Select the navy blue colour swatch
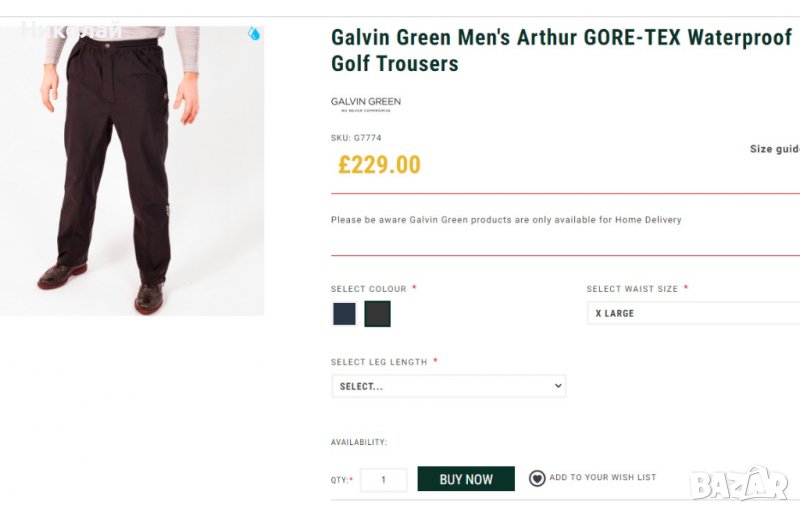Image resolution: width=800 pixels, height=513 pixels. [x=344, y=314]
